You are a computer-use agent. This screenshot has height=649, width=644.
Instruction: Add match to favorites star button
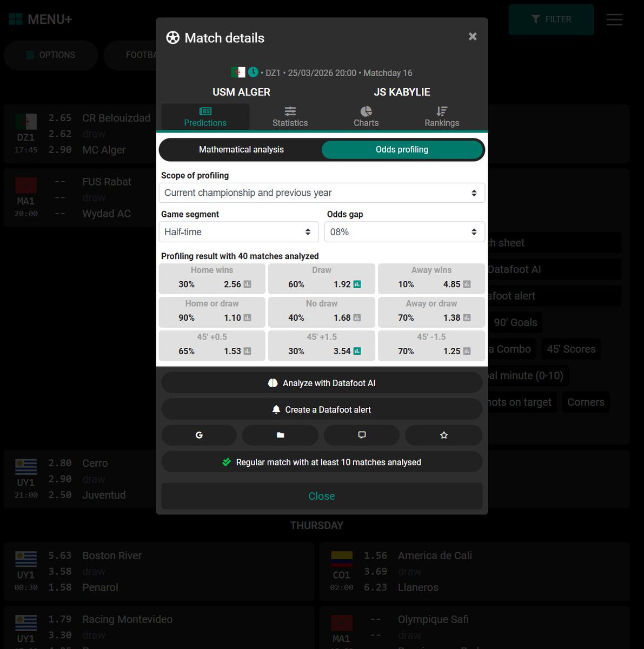pos(444,435)
